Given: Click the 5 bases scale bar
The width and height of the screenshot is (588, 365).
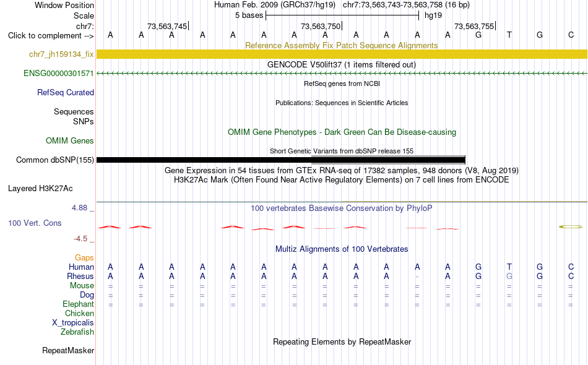Looking at the screenshot, I should [342, 15].
